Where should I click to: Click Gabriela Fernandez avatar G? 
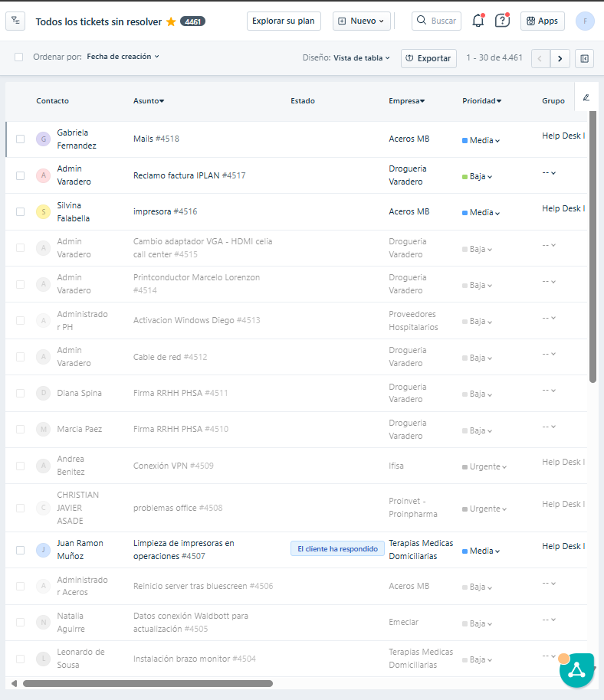click(44, 139)
